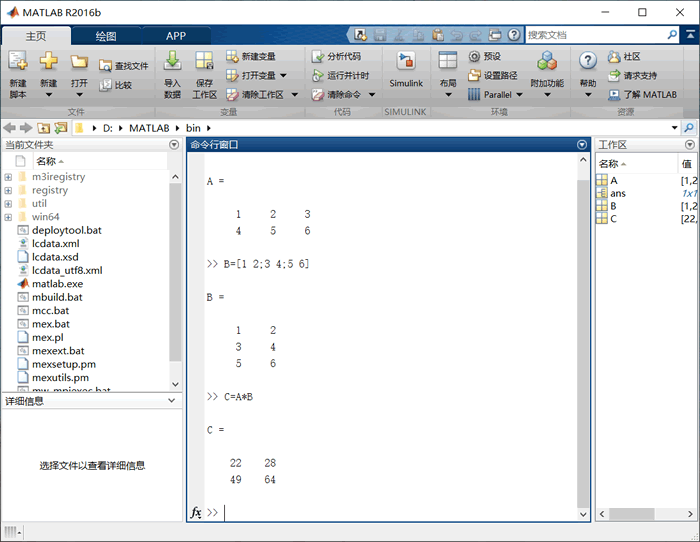Click the back navigation arrow
The width and height of the screenshot is (700, 542).
(9, 128)
